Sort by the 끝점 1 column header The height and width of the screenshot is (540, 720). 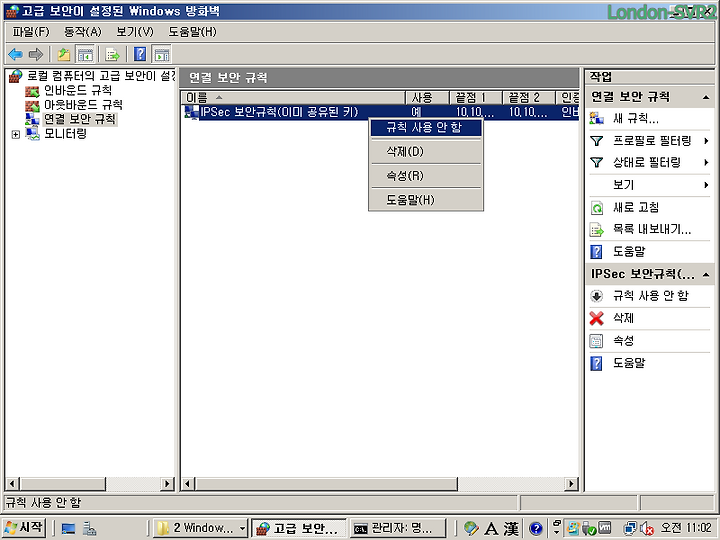(475, 97)
